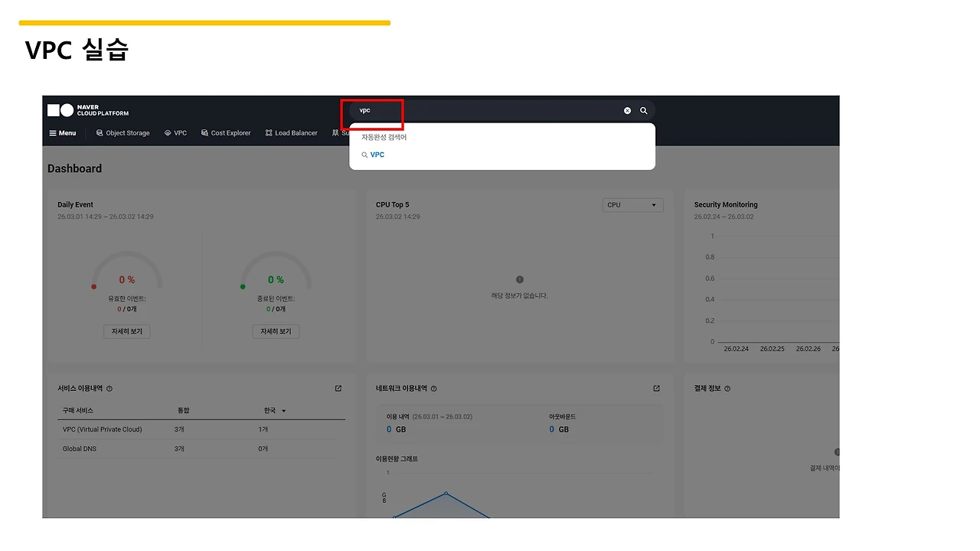Click the 이용현황 그래프 label
The width and height of the screenshot is (980, 551).
(397, 459)
